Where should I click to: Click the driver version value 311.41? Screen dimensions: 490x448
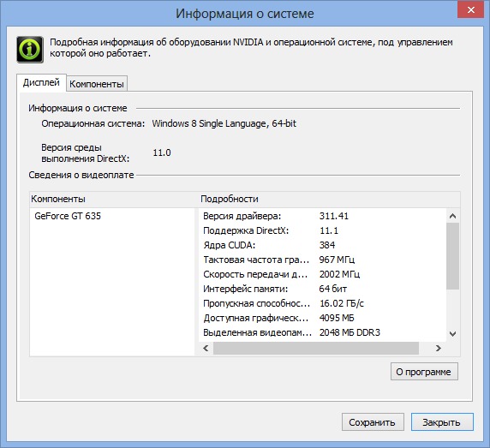click(x=334, y=216)
